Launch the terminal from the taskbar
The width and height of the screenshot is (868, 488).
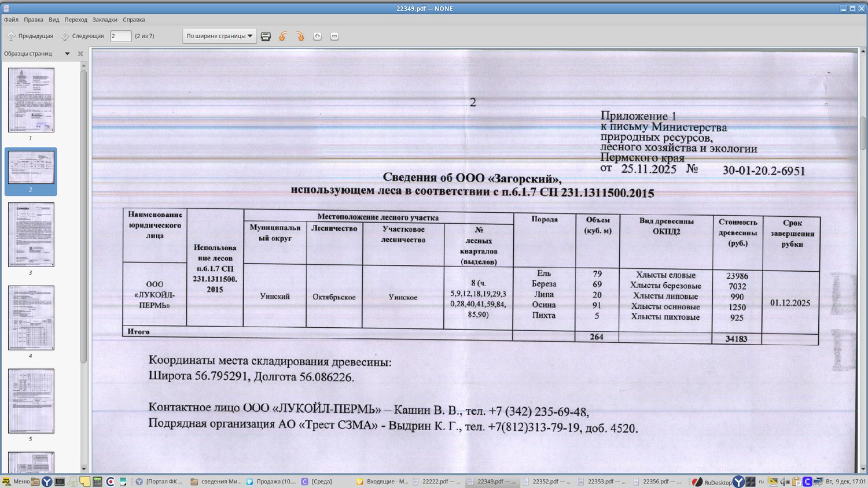60,482
